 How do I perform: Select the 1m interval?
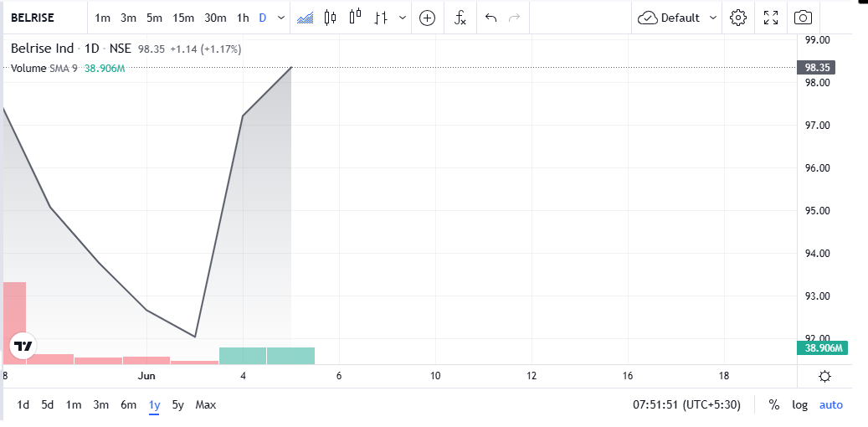pyautogui.click(x=102, y=18)
